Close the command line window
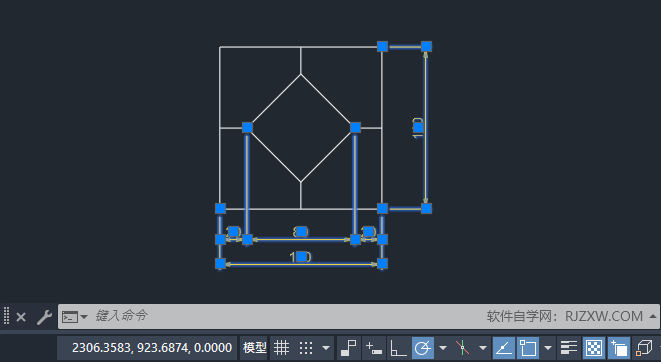The width and height of the screenshot is (661, 362). coord(21,317)
